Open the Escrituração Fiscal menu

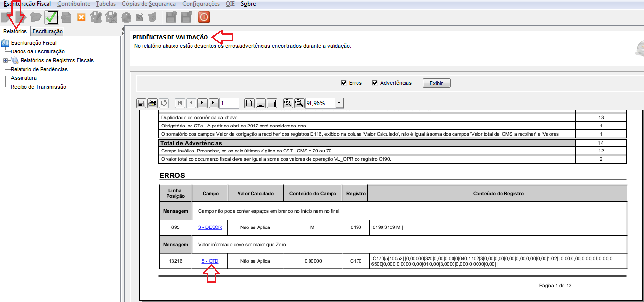tap(27, 4)
